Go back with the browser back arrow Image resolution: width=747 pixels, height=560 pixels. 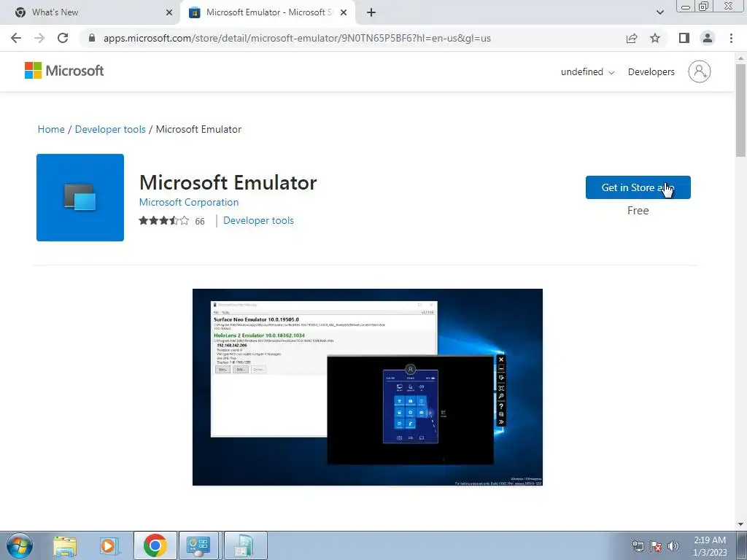16,38
